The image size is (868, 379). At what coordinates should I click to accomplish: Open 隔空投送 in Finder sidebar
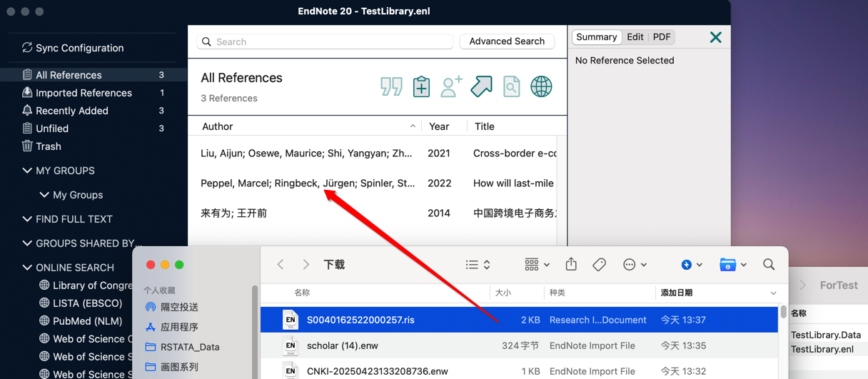click(x=171, y=307)
